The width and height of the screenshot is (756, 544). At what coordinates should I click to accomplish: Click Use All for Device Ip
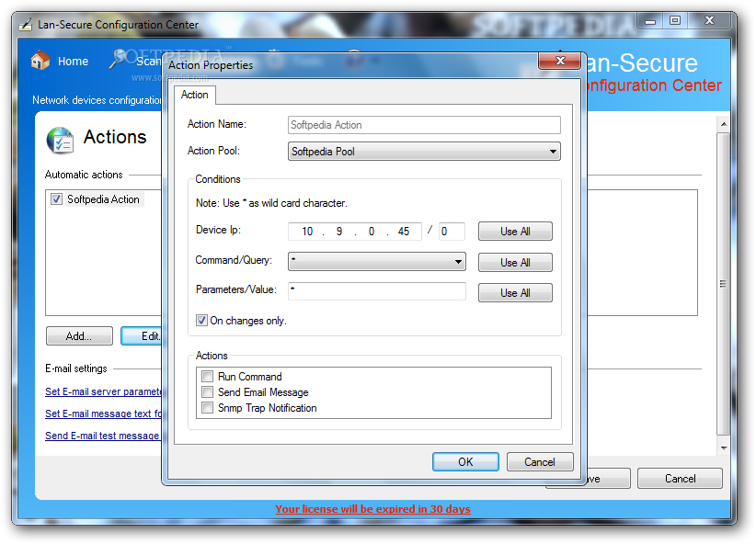[x=515, y=232]
